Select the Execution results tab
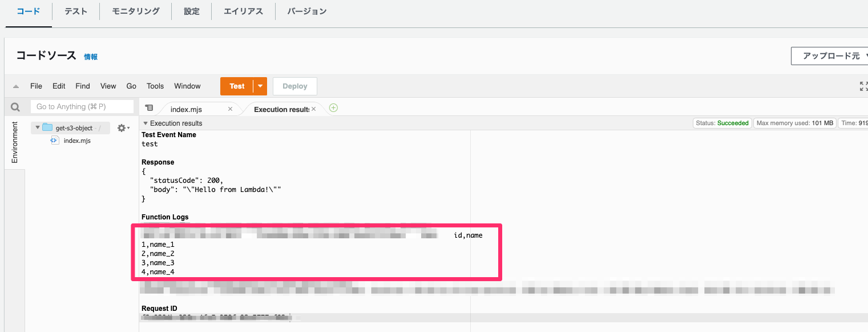 (x=281, y=109)
